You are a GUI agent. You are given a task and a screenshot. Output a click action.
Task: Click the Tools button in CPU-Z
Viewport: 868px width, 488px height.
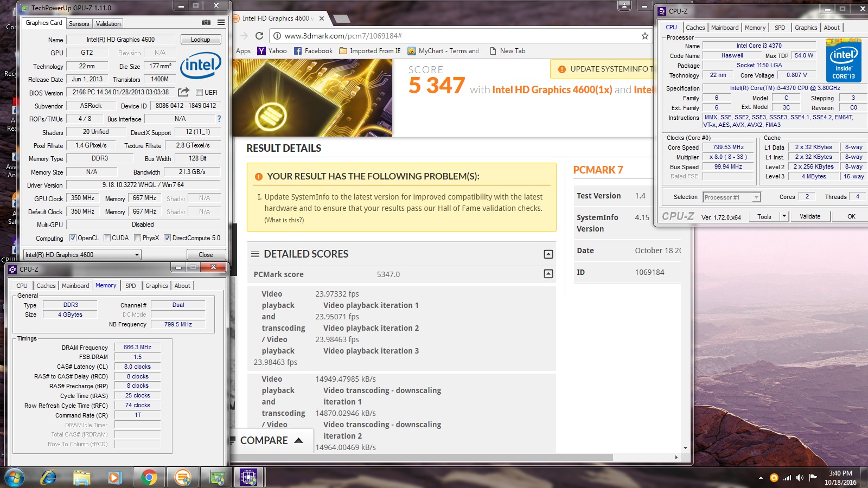[x=764, y=216]
